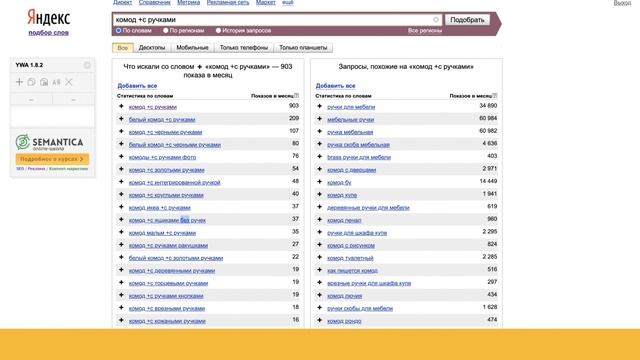Add the phrase 'комод +с черными ручками' via plus icon

121,131
